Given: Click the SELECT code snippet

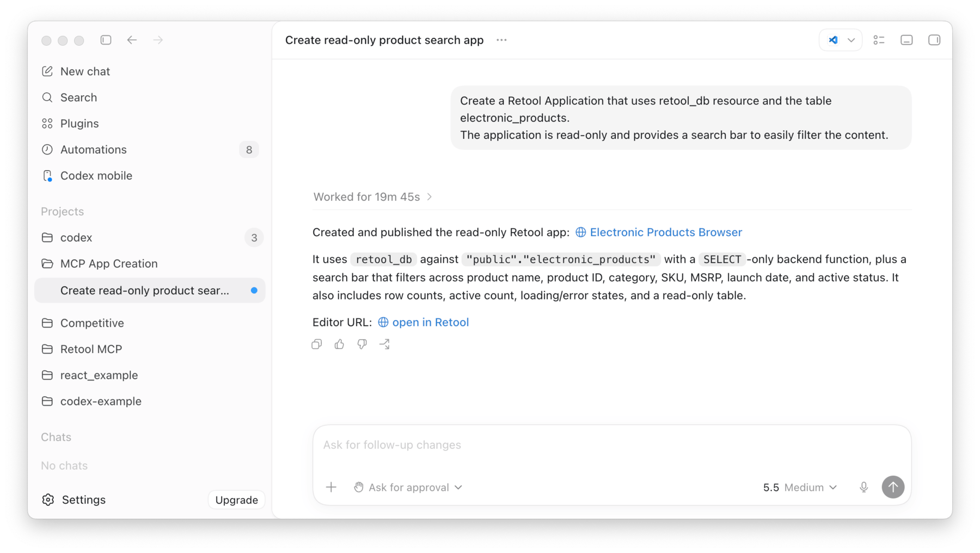Looking at the screenshot, I should pyautogui.click(x=722, y=260).
